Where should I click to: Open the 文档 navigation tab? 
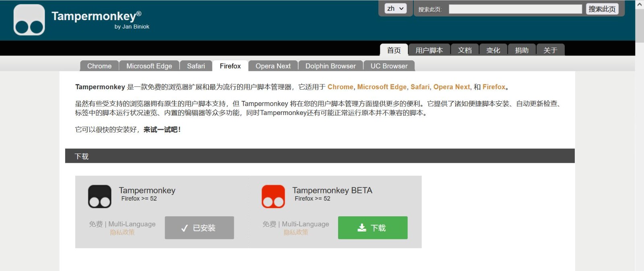[x=464, y=50]
